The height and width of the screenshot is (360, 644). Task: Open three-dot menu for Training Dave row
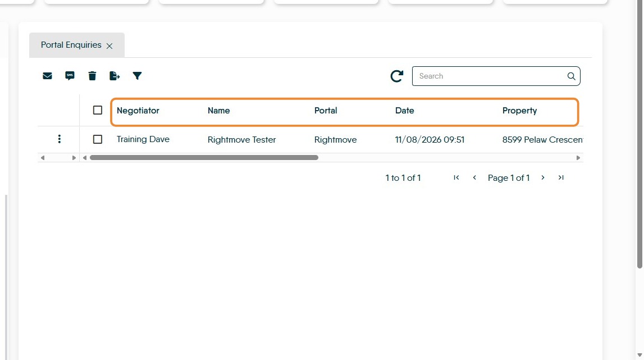coord(60,139)
